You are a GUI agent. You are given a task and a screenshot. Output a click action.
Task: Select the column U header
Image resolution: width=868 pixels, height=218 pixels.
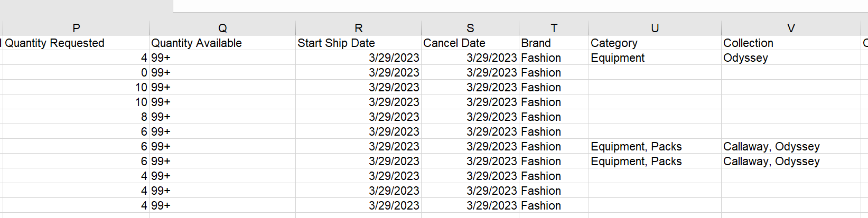pyautogui.click(x=655, y=28)
